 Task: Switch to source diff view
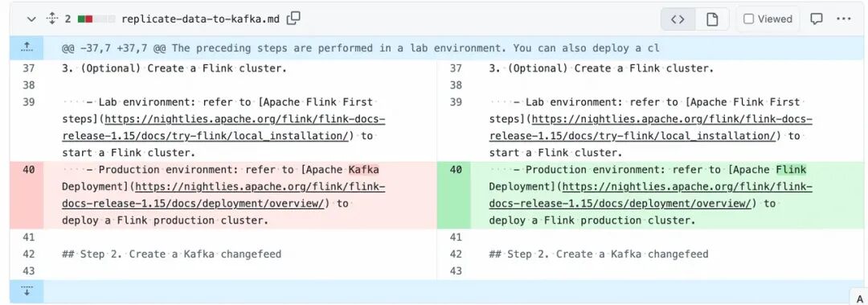coord(678,19)
